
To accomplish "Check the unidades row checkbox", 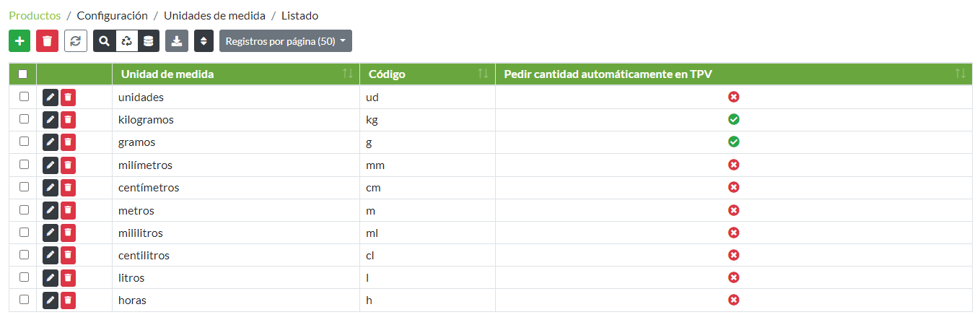I will pyautogui.click(x=24, y=96).
